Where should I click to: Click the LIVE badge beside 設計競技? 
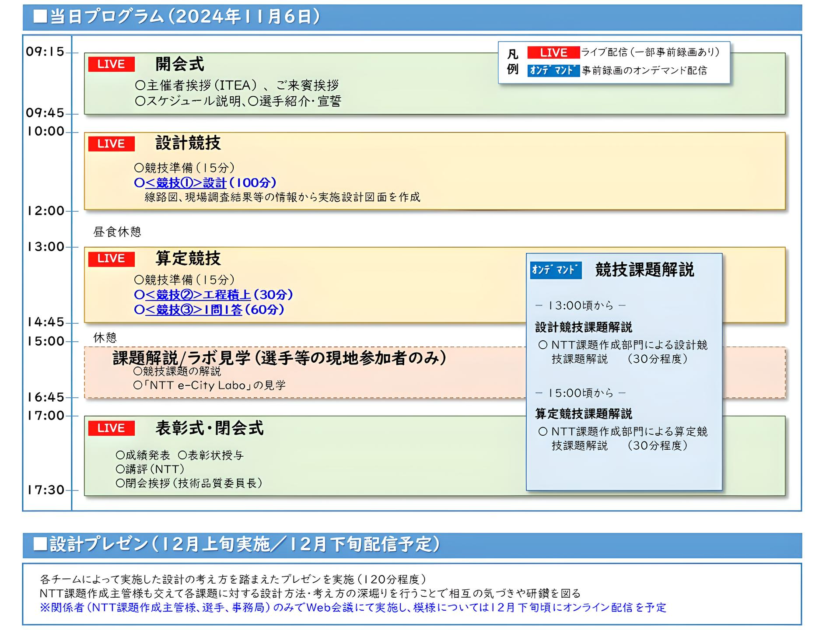coord(111,144)
